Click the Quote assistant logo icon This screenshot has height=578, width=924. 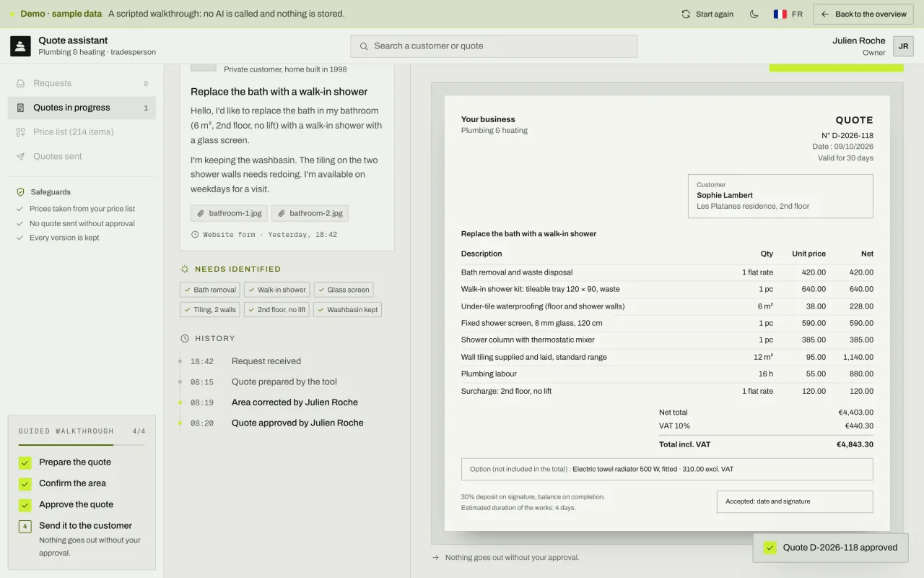[x=20, y=46]
